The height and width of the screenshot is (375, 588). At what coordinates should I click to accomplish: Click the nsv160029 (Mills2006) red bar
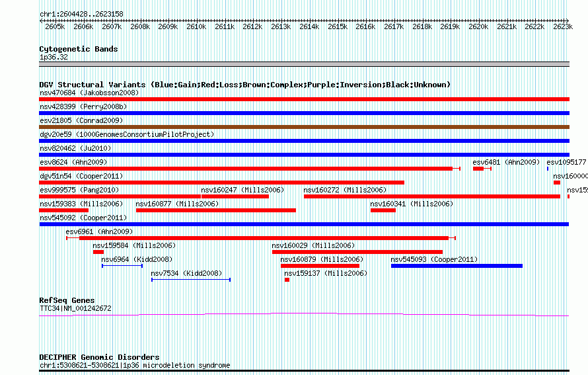357,252
